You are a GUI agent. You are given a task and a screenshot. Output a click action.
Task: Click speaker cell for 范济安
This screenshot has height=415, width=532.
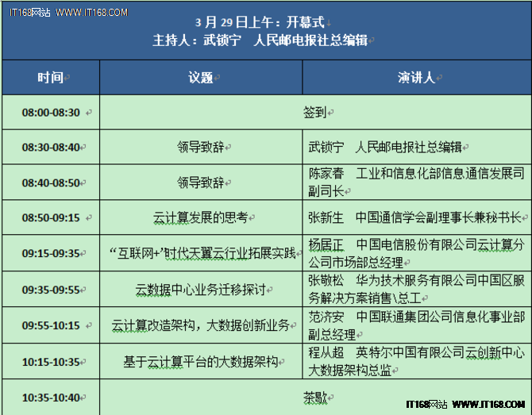(x=416, y=324)
